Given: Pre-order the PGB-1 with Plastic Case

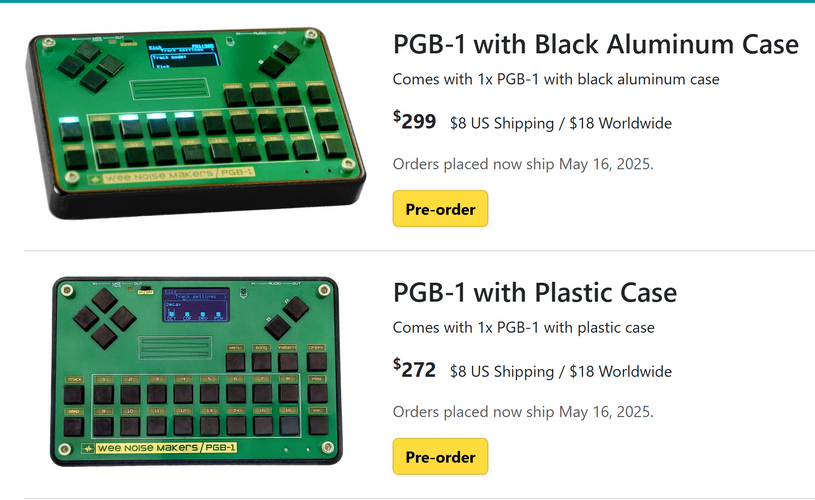Looking at the screenshot, I should tap(440, 457).
